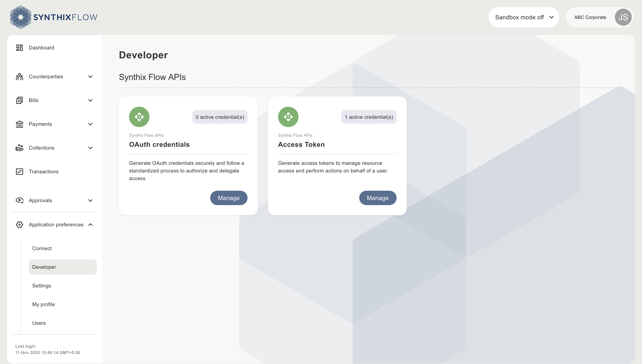This screenshot has height=364, width=642.
Task: Open the JS user avatar
Action: [623, 17]
